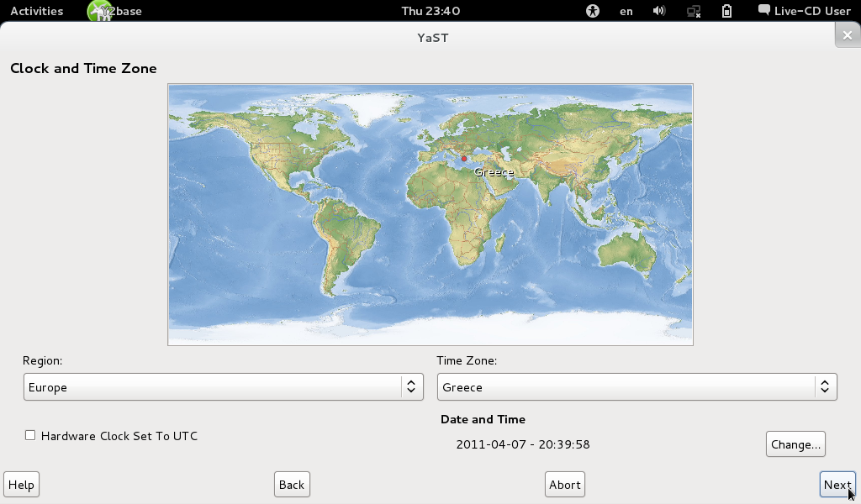
Task: Enable Hardware Clock Set To UTC
Action: (30, 435)
